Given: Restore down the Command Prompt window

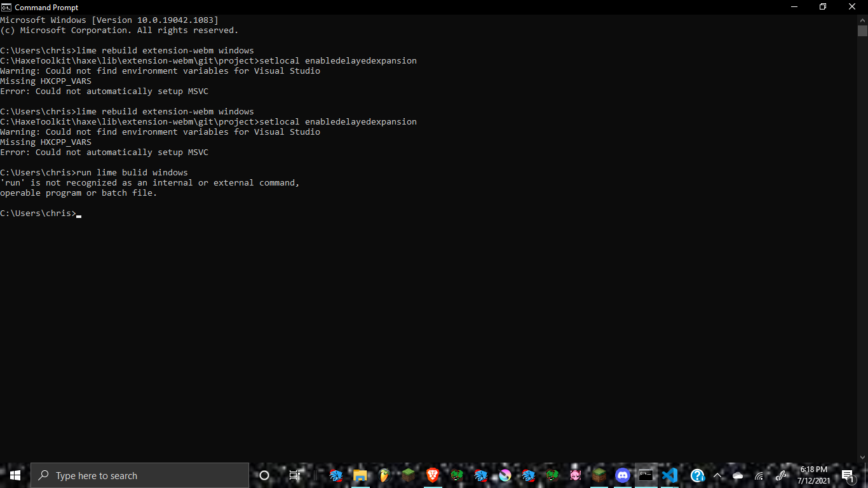Looking at the screenshot, I should point(823,7).
